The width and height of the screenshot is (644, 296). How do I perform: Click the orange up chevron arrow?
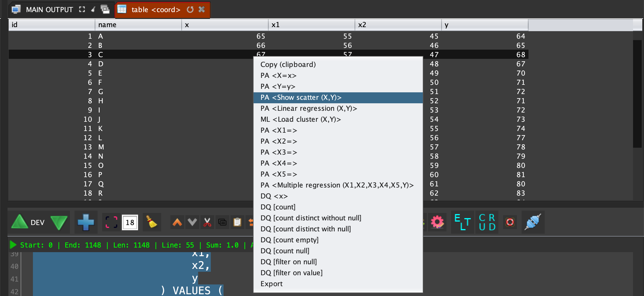coord(177,222)
